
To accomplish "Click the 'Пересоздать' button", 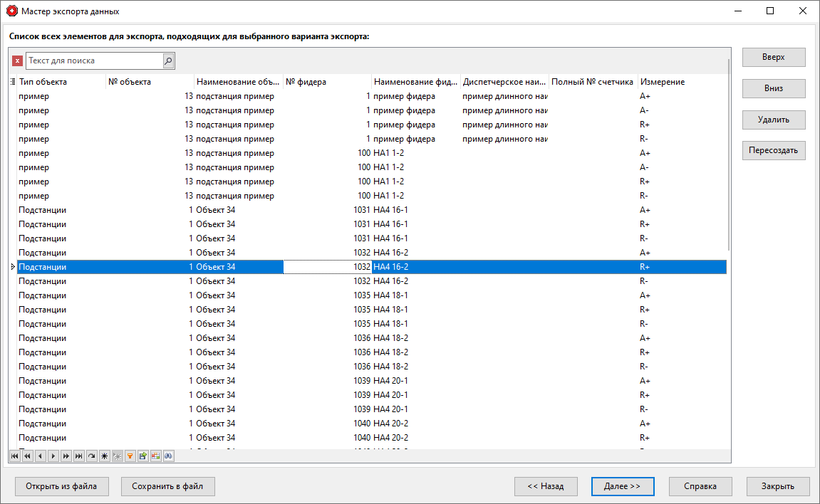I will pyautogui.click(x=773, y=151).
